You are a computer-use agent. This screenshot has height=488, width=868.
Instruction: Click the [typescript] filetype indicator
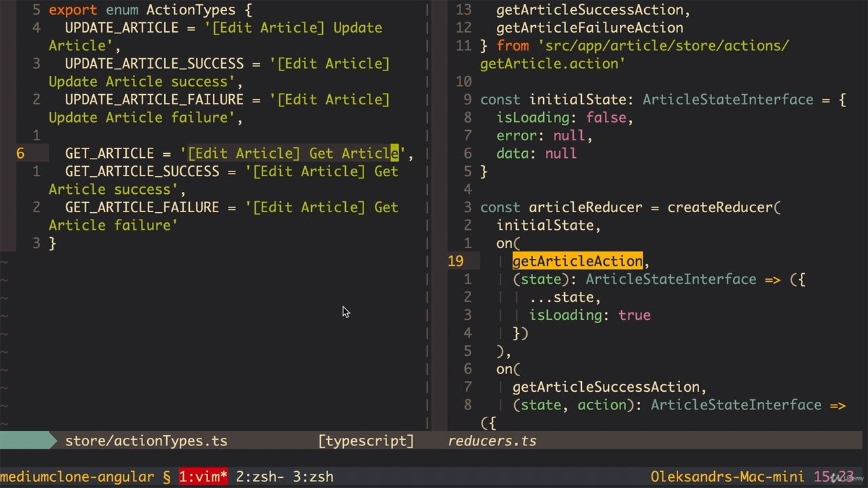coord(366,441)
